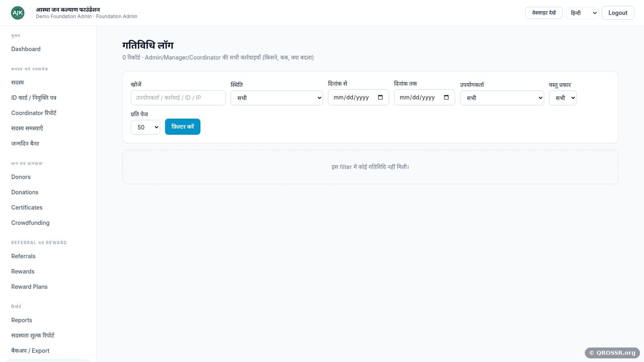This screenshot has height=362, width=644.
Task: Go to Referrals page
Action: [23, 256]
